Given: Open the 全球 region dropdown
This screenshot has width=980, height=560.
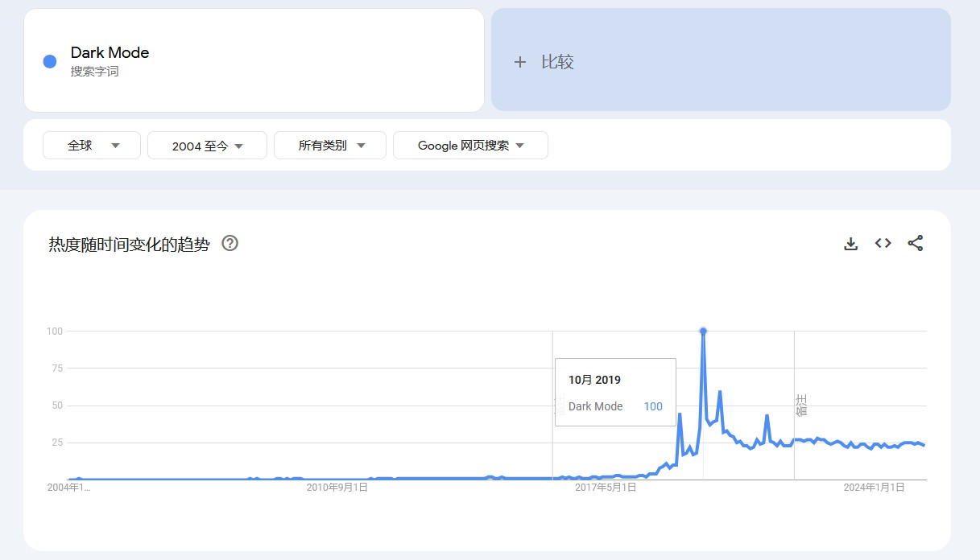Looking at the screenshot, I should (x=91, y=145).
